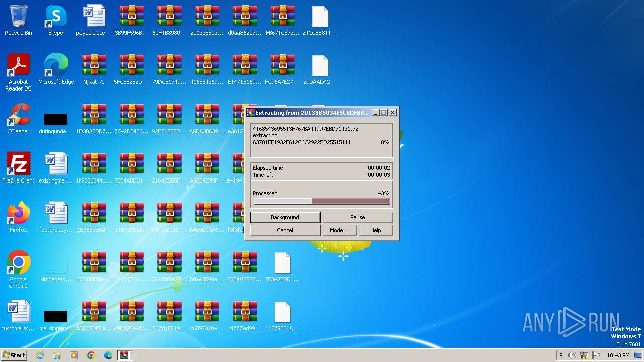
Task: Select the 60F1B8980 archive icon
Action: click(x=169, y=20)
